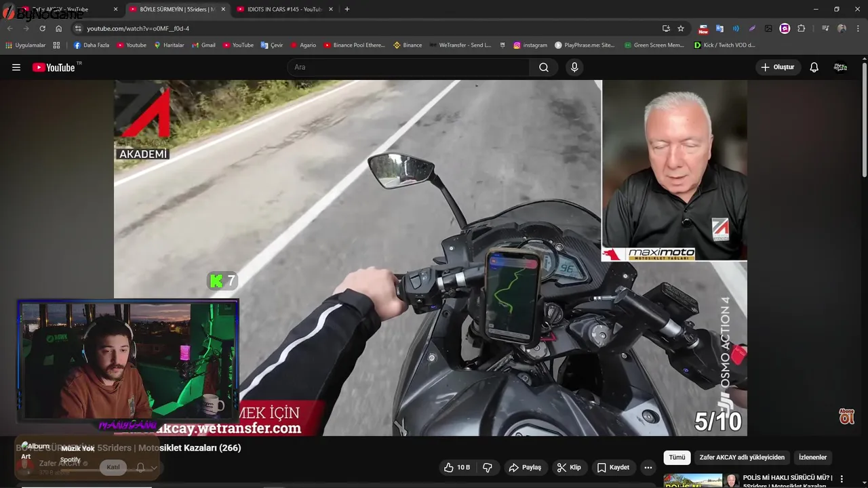Click the purple feather extension icon
868x488 pixels.
pyautogui.click(x=752, y=28)
